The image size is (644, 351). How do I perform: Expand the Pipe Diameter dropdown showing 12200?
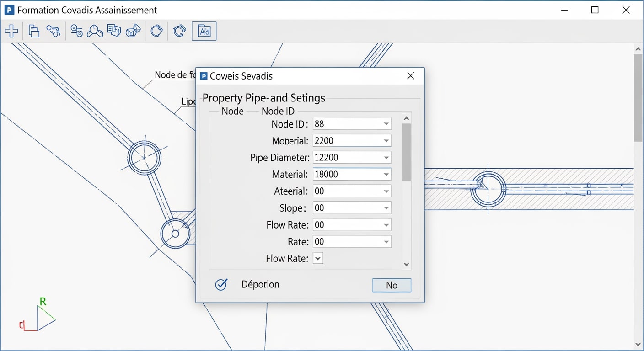[352, 158]
